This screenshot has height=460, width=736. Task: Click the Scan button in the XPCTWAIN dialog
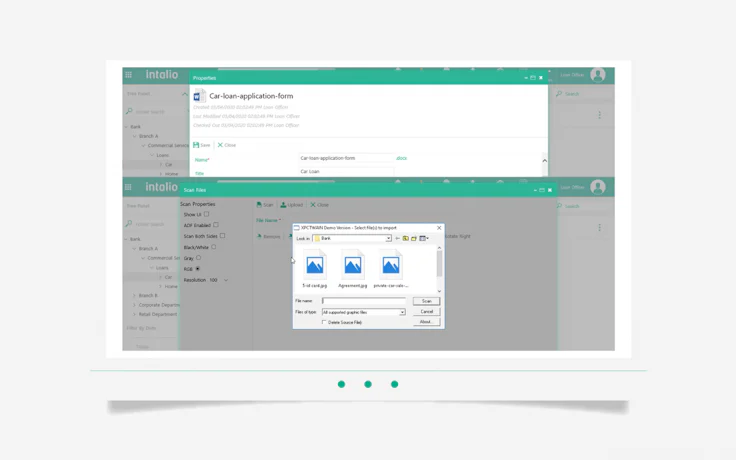426,301
